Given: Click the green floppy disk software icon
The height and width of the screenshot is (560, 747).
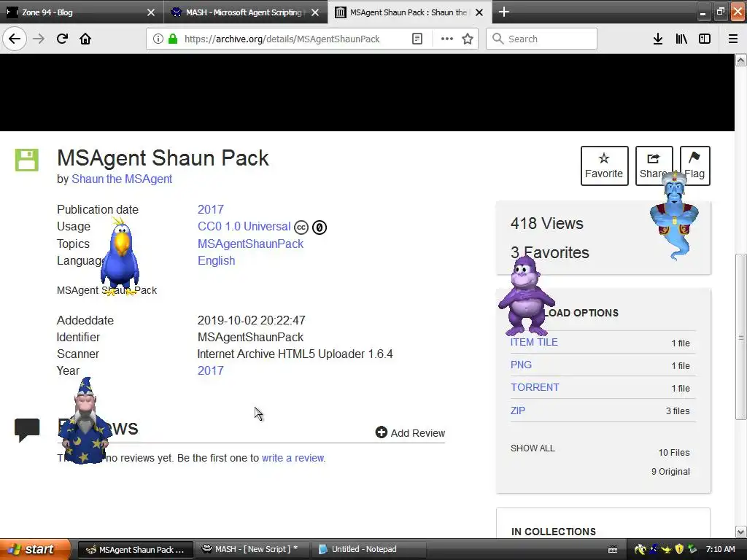Looking at the screenshot, I should point(27,160).
